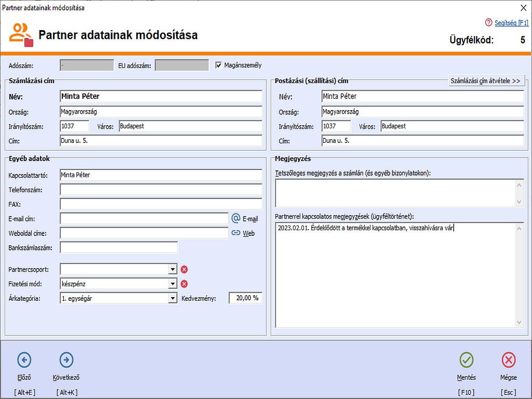The image size is (532, 399).
Task: Select the Bankszámlaszám input field
Action: [x=119, y=247]
